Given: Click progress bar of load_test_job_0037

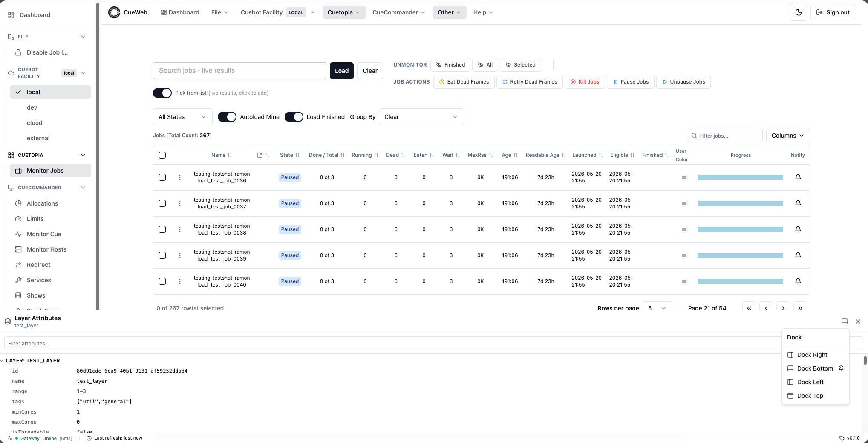Looking at the screenshot, I should pyautogui.click(x=741, y=203).
